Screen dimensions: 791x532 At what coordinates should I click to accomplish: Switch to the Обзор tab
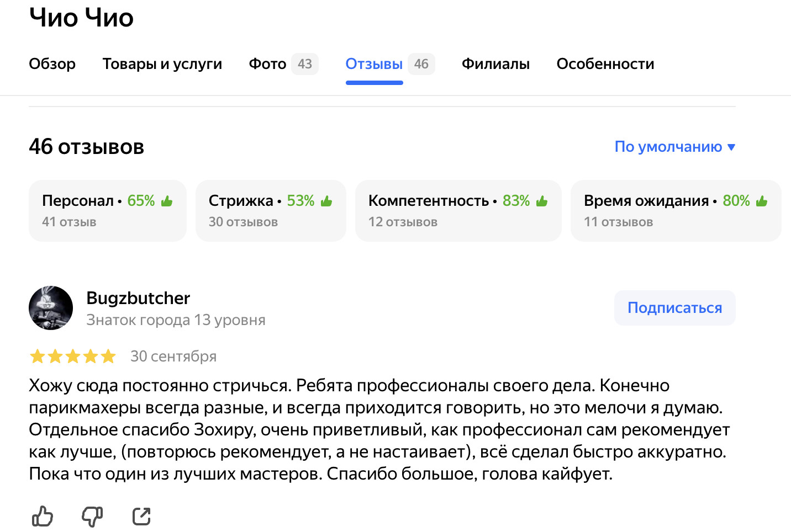[52, 64]
